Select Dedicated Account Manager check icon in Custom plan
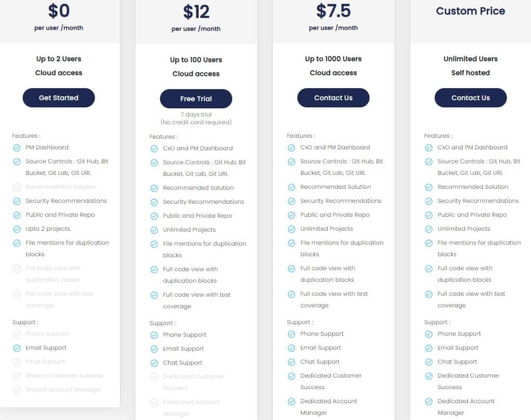The height and width of the screenshot is (420, 531). coord(429,402)
